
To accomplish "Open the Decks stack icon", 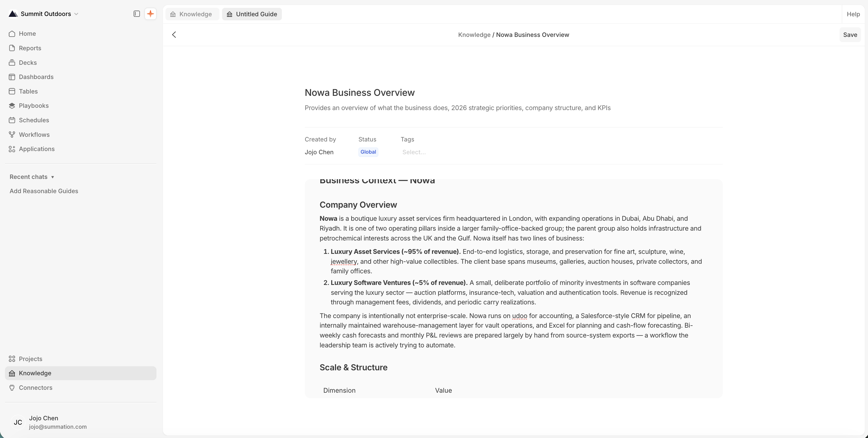I will pyautogui.click(x=12, y=63).
